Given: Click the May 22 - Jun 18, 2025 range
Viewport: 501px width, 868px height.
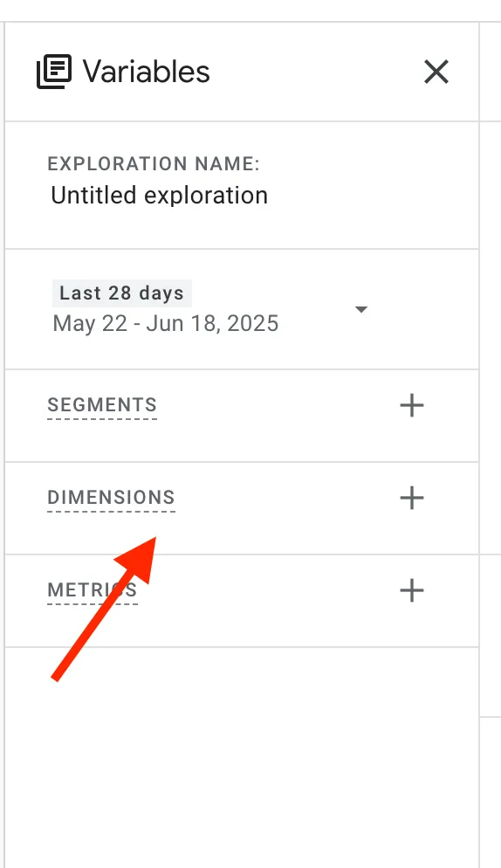Looking at the screenshot, I should (166, 323).
